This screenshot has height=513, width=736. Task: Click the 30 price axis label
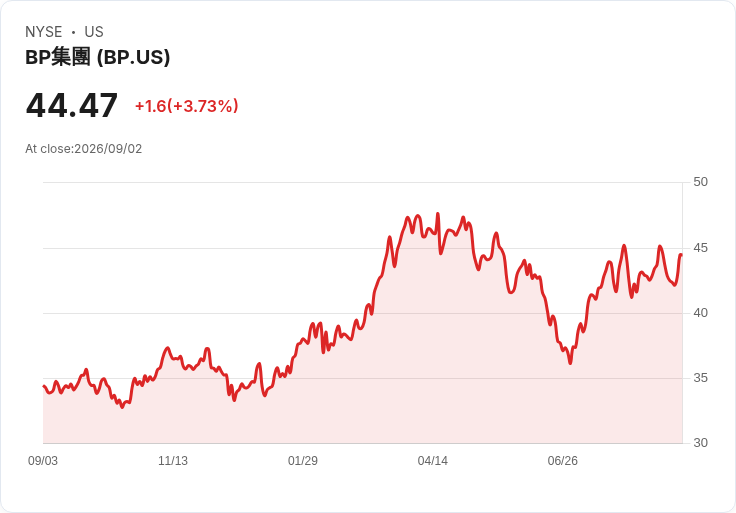[x=700, y=443]
